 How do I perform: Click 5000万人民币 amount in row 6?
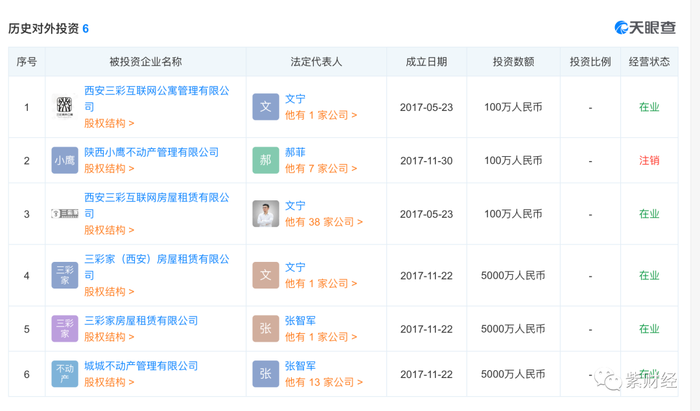[513, 374]
